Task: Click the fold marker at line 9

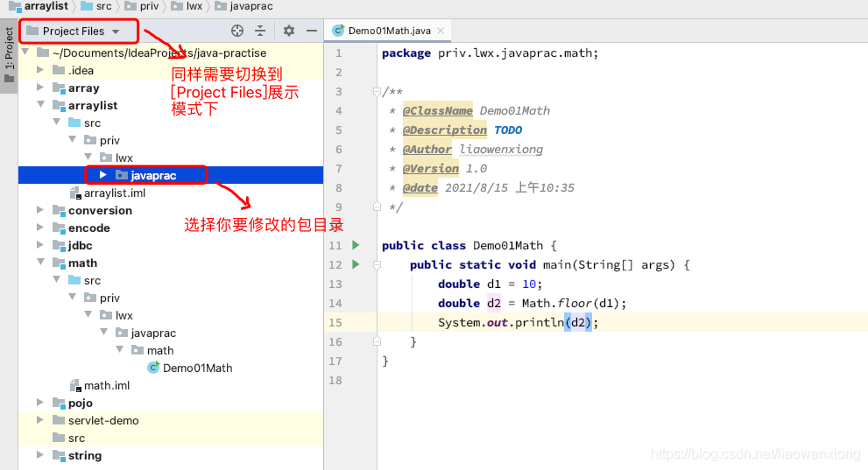Action: 377,207
